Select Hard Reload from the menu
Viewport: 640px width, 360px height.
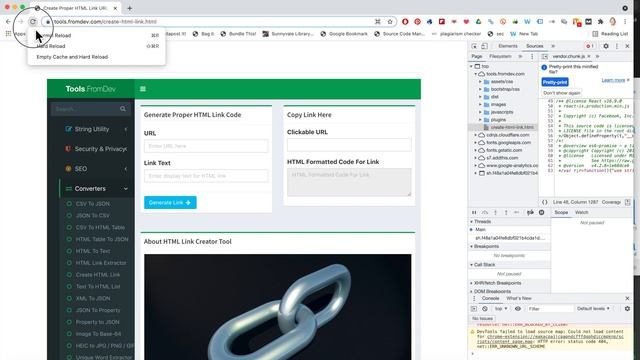pyautogui.click(x=96, y=46)
